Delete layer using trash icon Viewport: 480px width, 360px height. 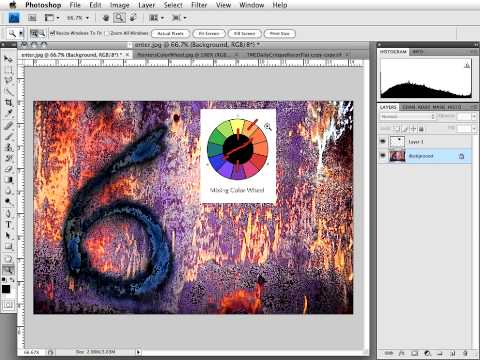465,353
